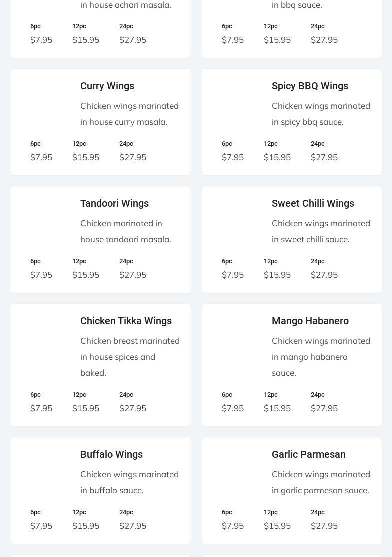Open Chicken Tikka Wings details
Image resolution: width=392 pixels, height=557 pixels.
(126, 321)
